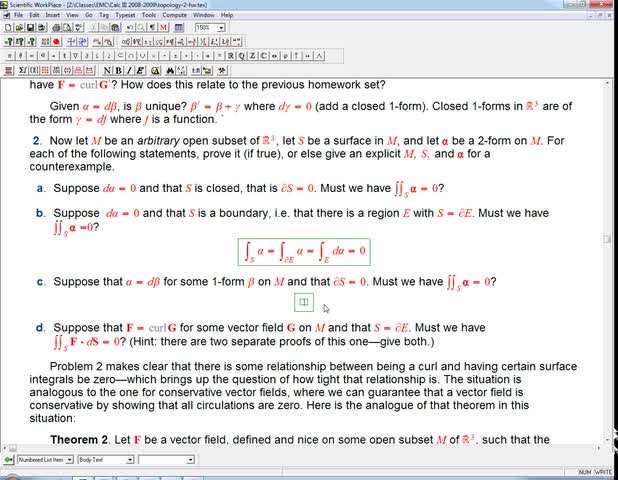Insert the real numbers ℝ symbol
This screenshot has width=618, height=480.
[231, 56]
